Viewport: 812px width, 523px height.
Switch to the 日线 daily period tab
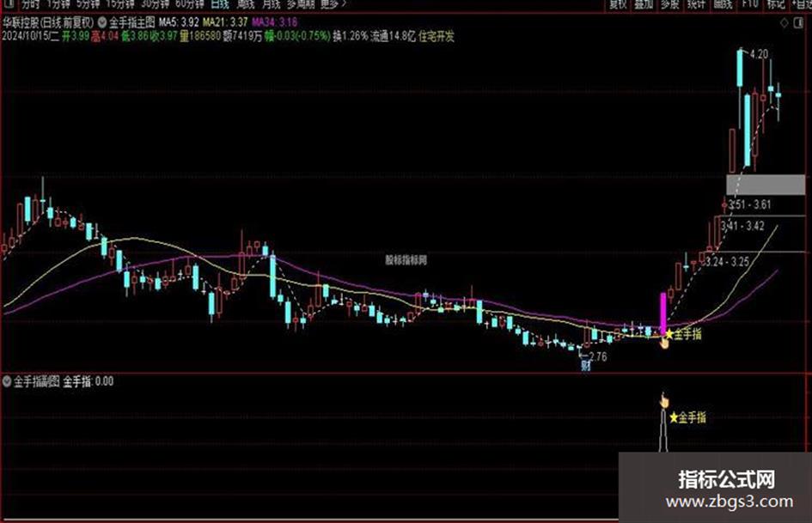[x=220, y=4]
